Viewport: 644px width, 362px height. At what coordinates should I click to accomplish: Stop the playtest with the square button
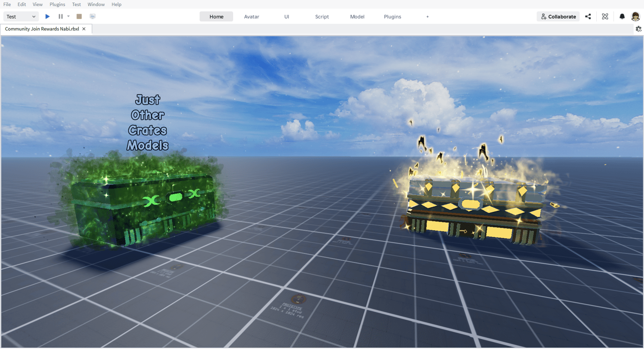tap(79, 16)
